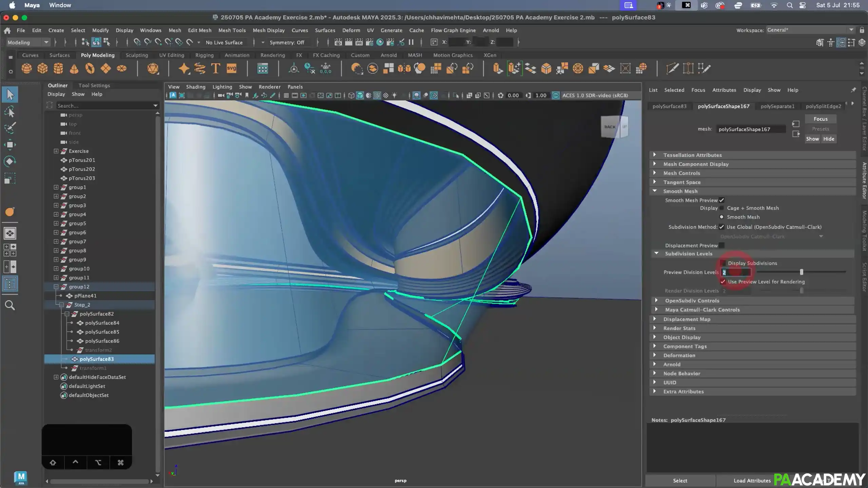Expand the Tessellation Attributes section
Viewport: 868px width, 488px height.
[655, 155]
